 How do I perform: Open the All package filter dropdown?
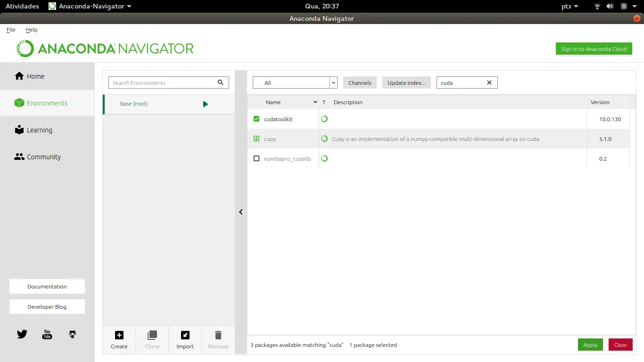[295, 82]
